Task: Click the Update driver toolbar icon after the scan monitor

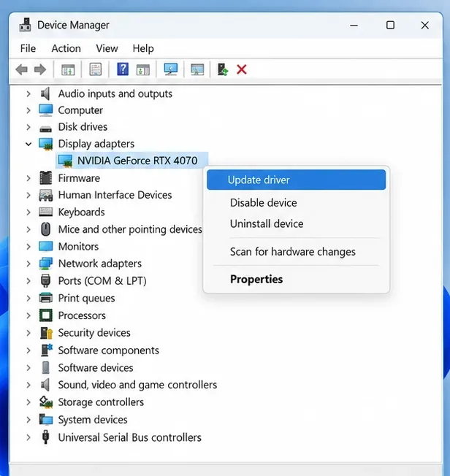Action: pyautogui.click(x=197, y=69)
